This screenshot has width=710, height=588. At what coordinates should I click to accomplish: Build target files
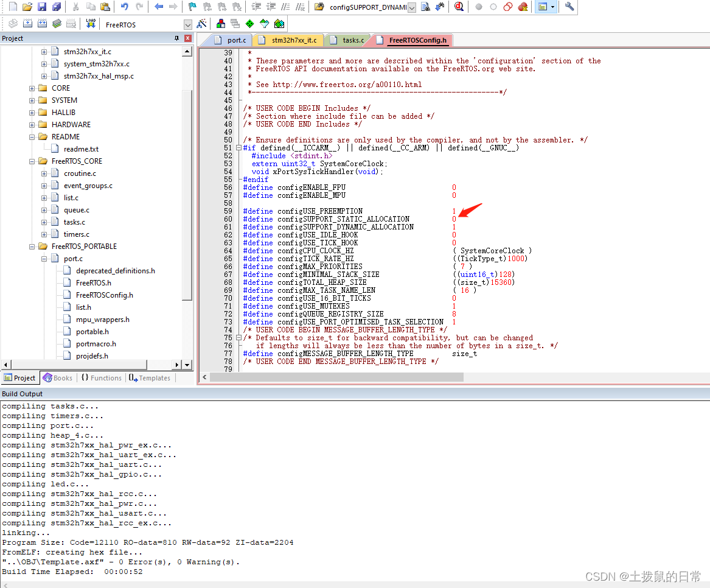pos(27,24)
